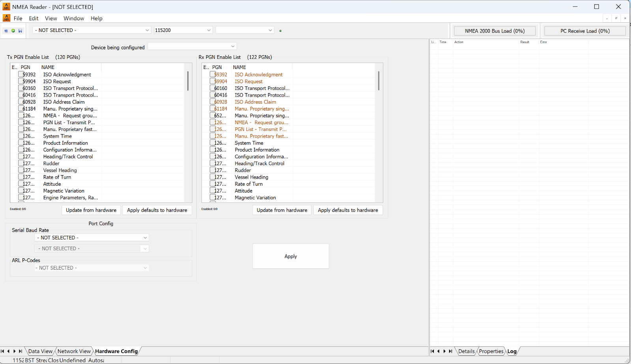Image resolution: width=631 pixels, height=364 pixels.
Task: Open the ARL P-Codes dropdown
Action: [x=92, y=268]
